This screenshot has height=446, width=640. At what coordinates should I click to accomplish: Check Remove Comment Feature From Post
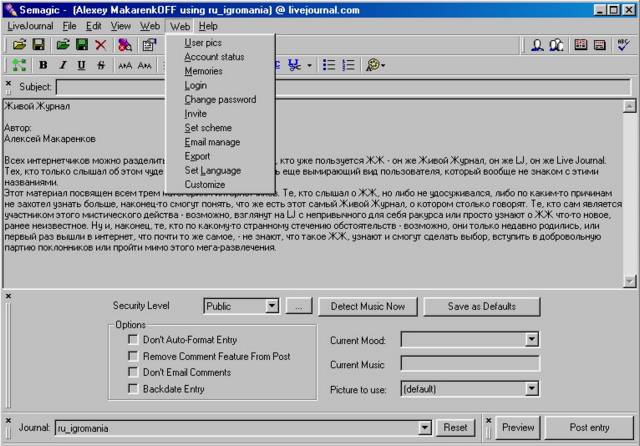pos(133,356)
